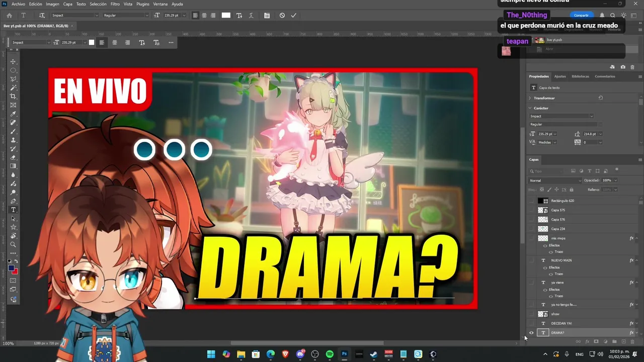Open Create Warped Text in options bar
This screenshot has width=644, height=362.
pos(251,15)
